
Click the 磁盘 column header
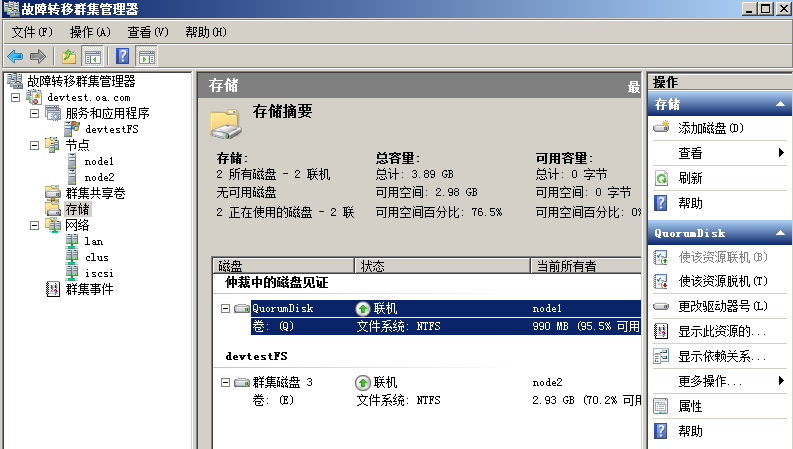283,266
